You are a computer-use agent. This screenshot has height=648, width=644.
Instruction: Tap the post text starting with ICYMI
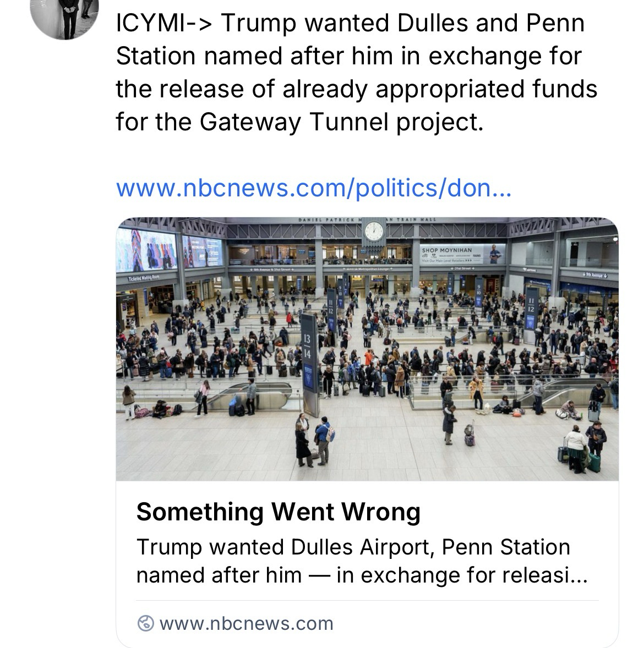click(x=350, y=23)
